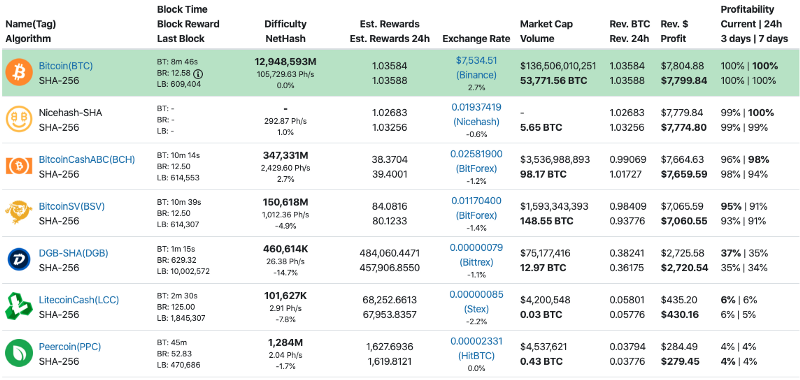Open the BitcoinSV(BSV) coin link
Image resolution: width=800 pixels, height=380 pixels.
pyautogui.click(x=72, y=207)
